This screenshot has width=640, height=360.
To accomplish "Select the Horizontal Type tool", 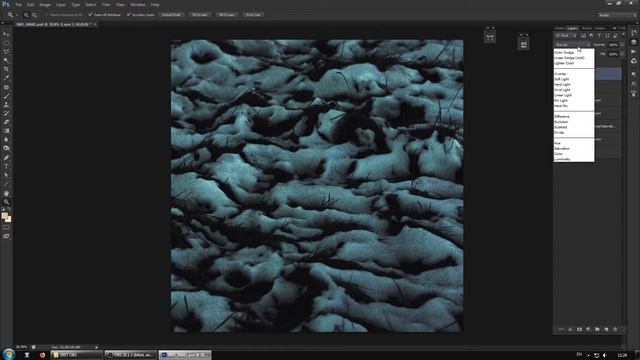I will 6,167.
